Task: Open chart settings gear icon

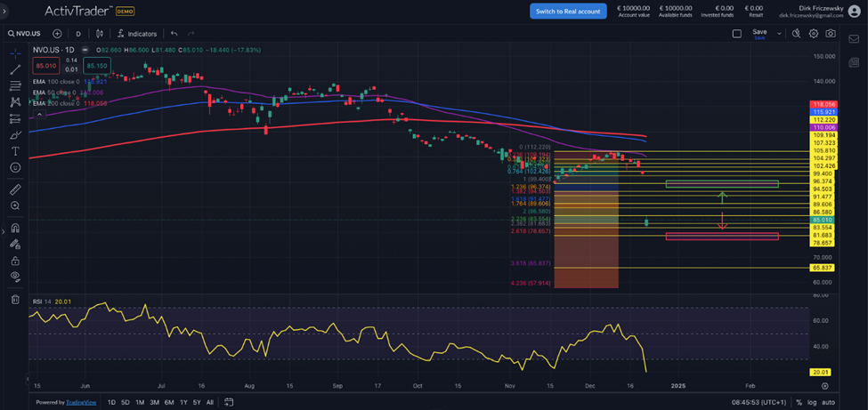Action: (814, 34)
